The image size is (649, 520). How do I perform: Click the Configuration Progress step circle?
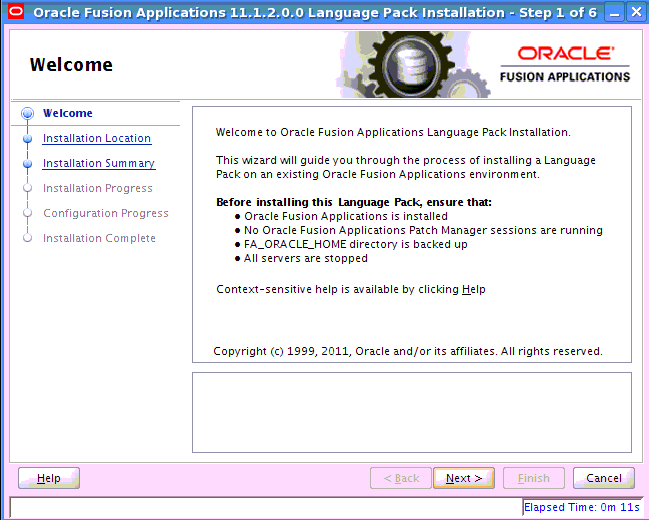[x=28, y=213]
